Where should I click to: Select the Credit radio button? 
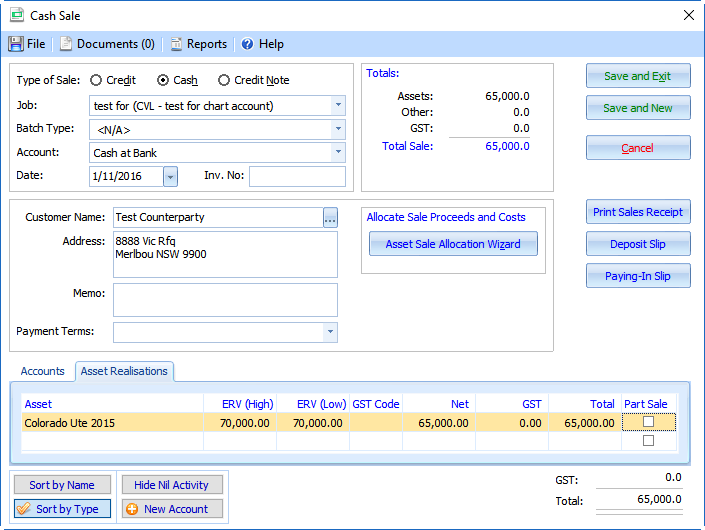(96, 80)
